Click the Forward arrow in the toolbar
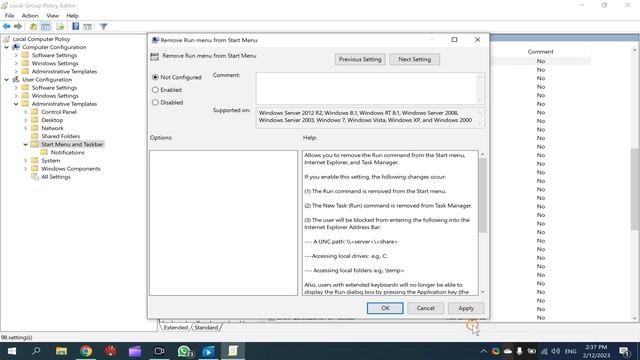 (x=18, y=27)
